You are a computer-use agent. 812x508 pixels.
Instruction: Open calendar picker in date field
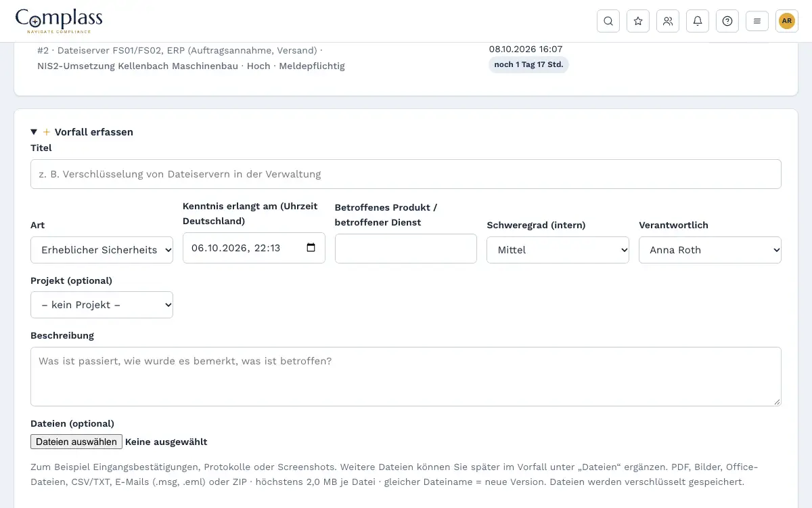(311, 248)
